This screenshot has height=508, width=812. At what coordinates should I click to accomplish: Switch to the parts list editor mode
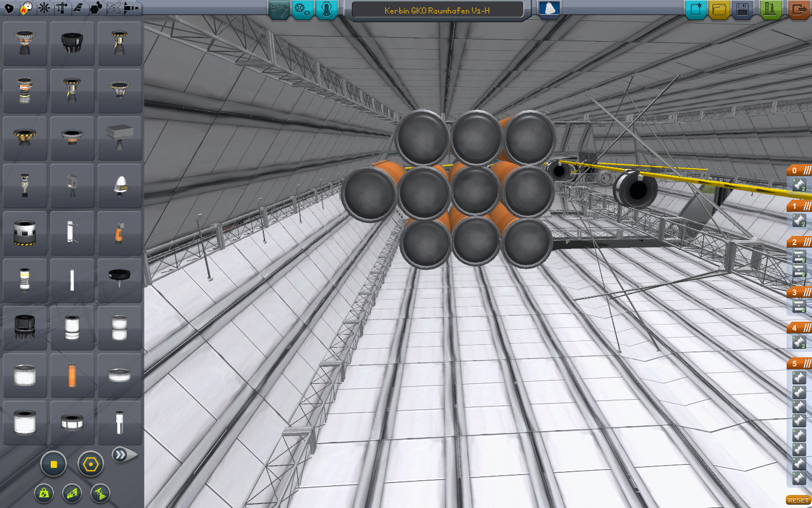(x=279, y=10)
